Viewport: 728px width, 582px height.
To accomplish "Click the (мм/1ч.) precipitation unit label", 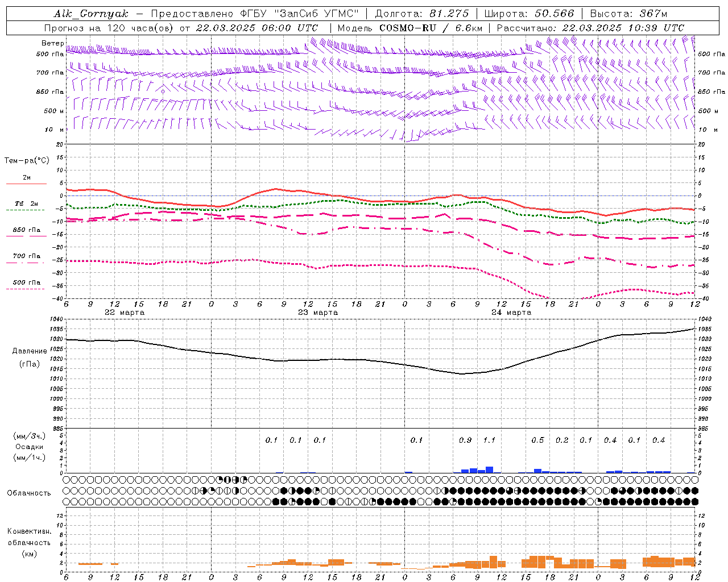I will (x=30, y=458).
